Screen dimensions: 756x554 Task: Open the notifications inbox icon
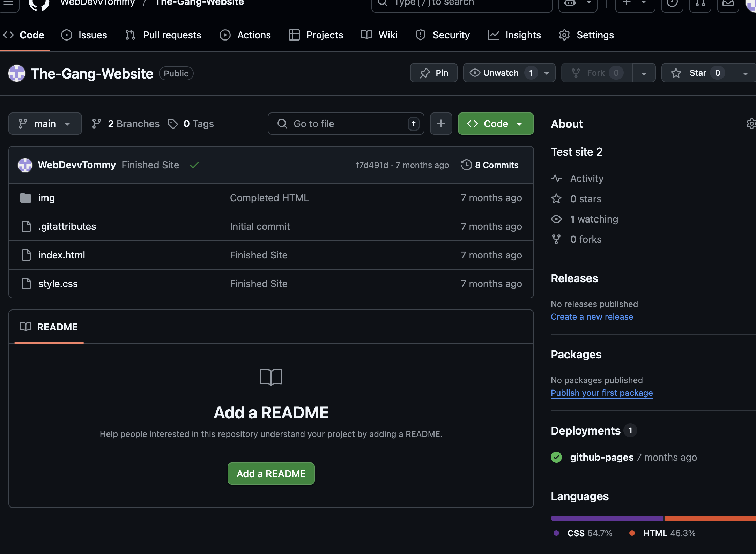(x=728, y=3)
